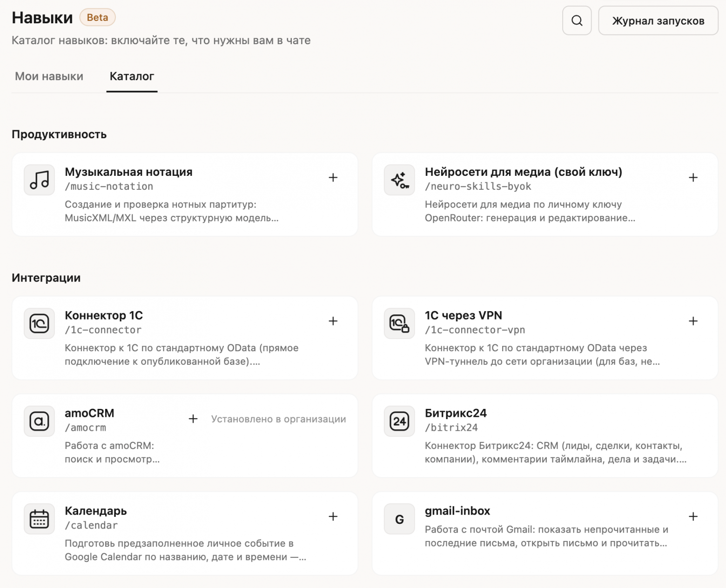This screenshot has width=726, height=588.
Task: Select the Каталог tab
Action: tap(132, 76)
